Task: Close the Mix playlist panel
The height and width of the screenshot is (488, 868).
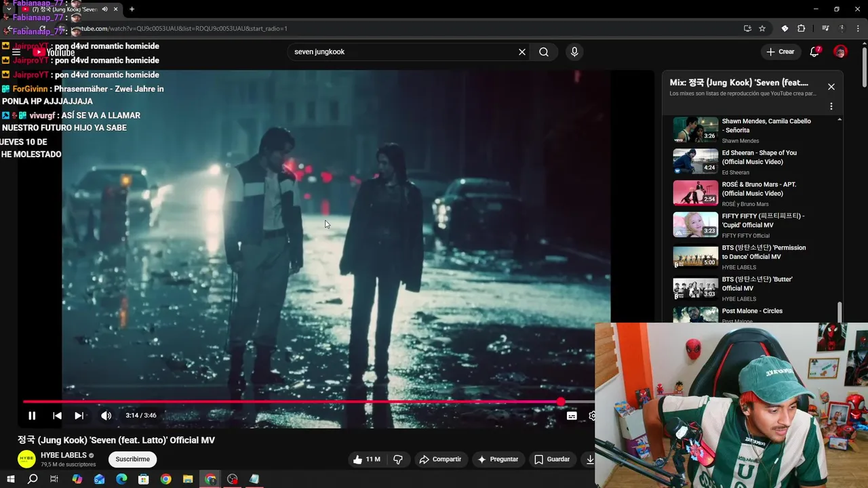Action: click(831, 87)
